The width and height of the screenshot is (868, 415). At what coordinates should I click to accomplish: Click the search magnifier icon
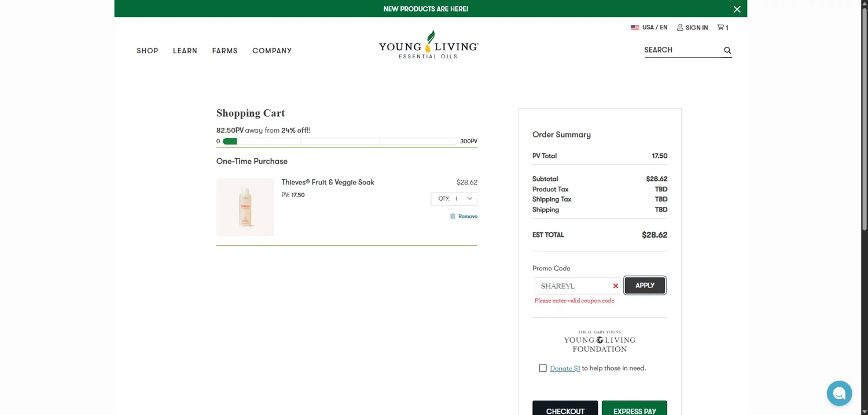coord(727,50)
